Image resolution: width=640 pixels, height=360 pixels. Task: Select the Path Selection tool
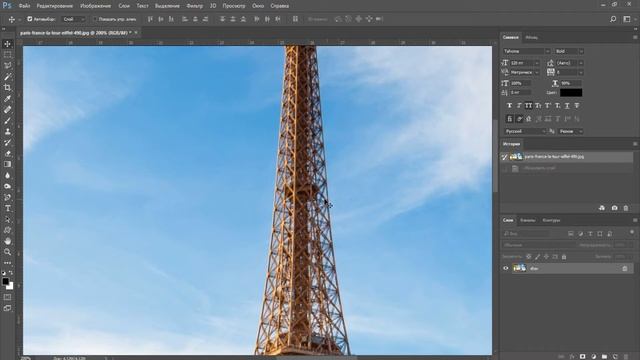7,220
